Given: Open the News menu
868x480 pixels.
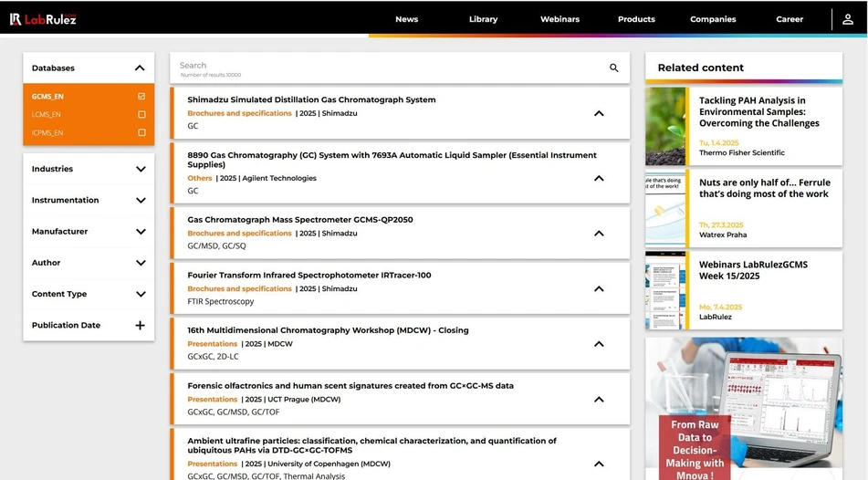Looking at the screenshot, I should click(x=406, y=19).
